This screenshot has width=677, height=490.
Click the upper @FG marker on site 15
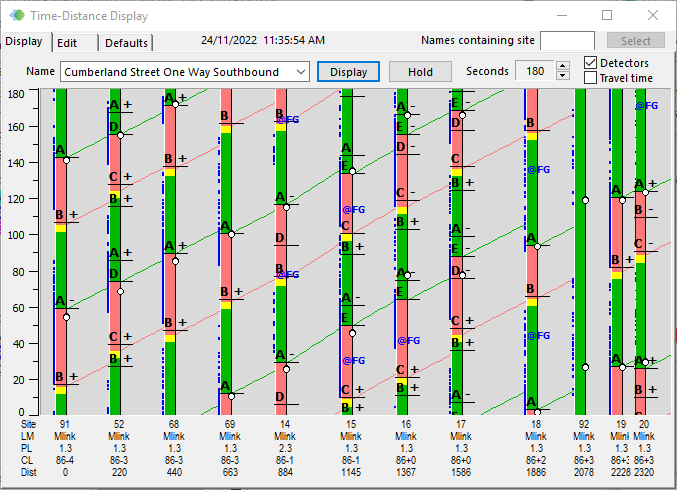point(354,210)
